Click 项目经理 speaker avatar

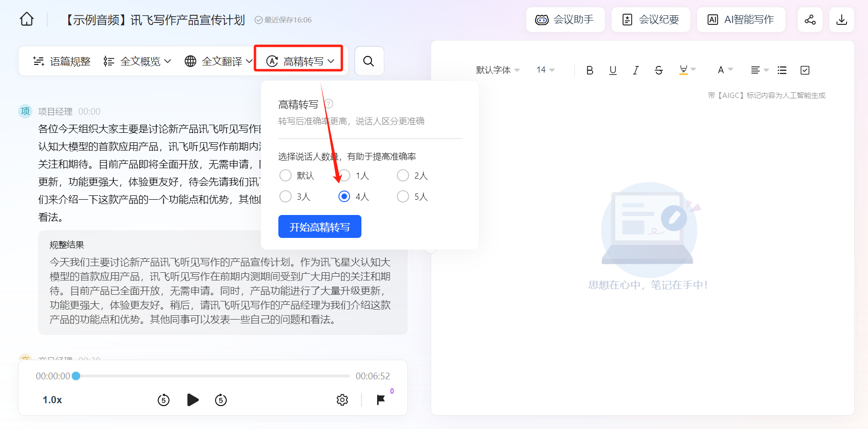[25, 111]
